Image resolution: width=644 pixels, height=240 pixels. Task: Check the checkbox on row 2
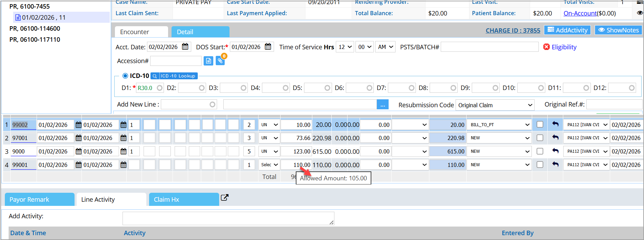pyautogui.click(x=540, y=138)
